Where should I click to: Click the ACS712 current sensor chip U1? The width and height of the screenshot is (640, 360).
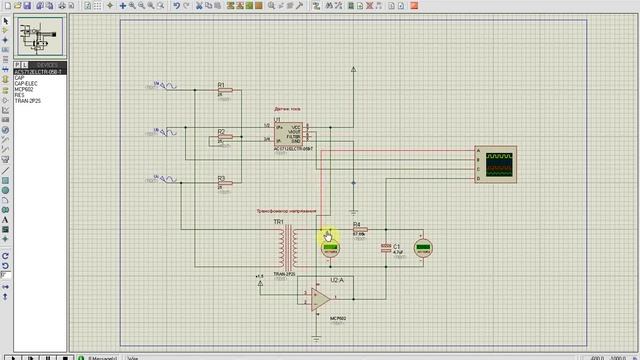coord(288,134)
